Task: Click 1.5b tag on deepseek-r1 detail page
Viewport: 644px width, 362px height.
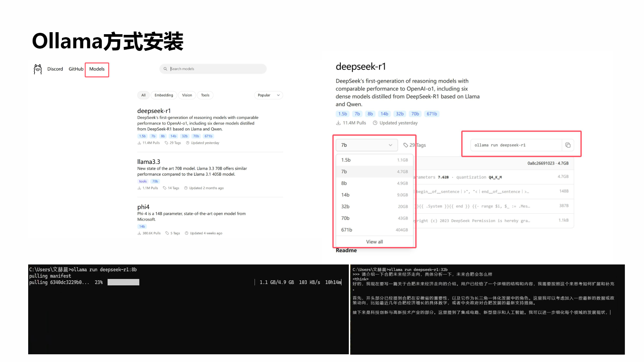Action: (342, 114)
